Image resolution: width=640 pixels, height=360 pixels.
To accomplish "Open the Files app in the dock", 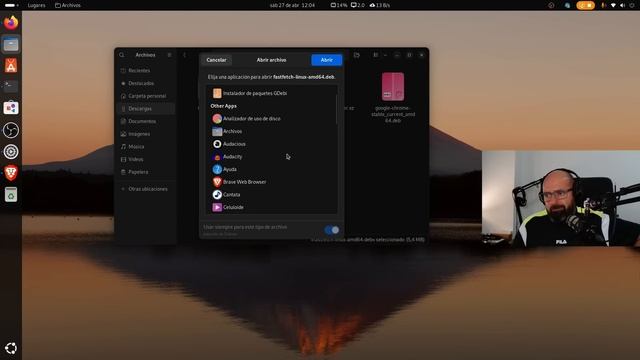I will click(11, 44).
